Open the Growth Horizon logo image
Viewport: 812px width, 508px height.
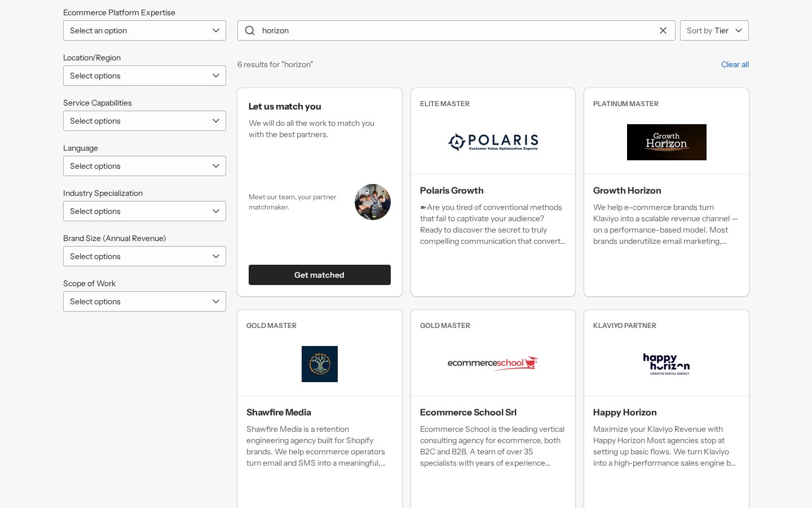tap(667, 142)
